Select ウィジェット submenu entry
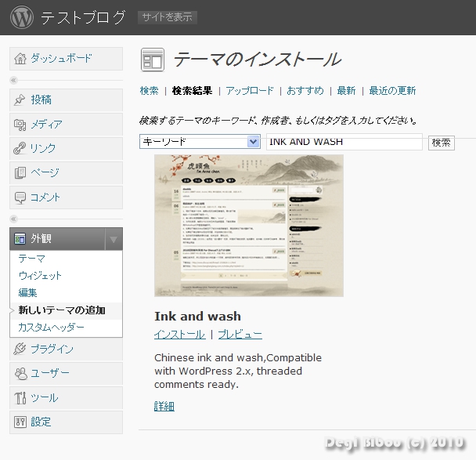The height and width of the screenshot is (460, 476). (40, 276)
